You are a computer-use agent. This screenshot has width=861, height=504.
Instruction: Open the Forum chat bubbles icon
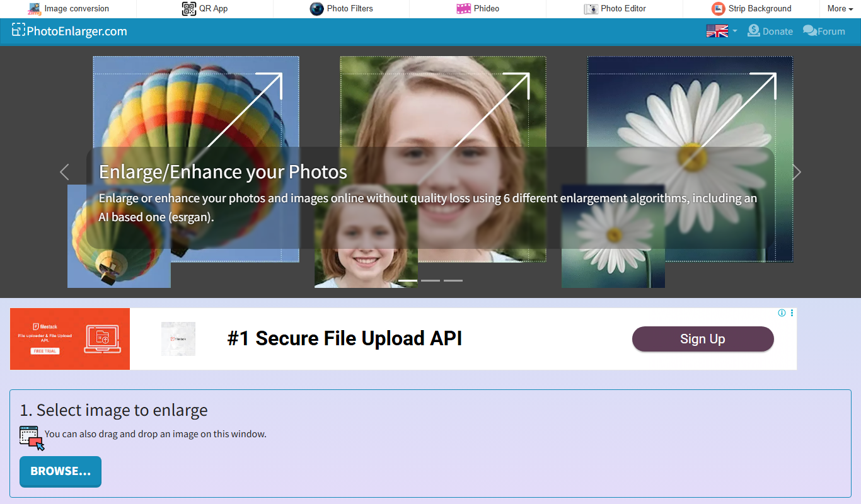(809, 31)
